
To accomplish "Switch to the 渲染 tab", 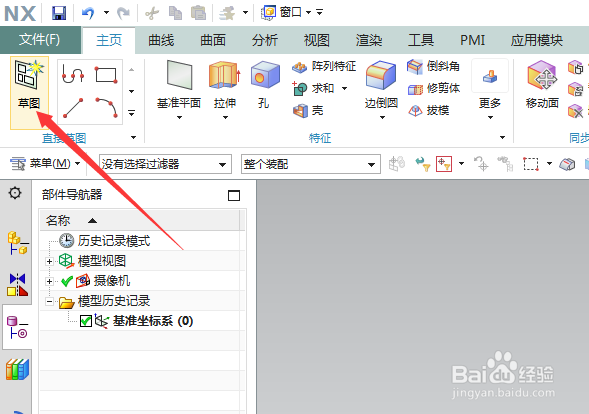I will (x=369, y=40).
